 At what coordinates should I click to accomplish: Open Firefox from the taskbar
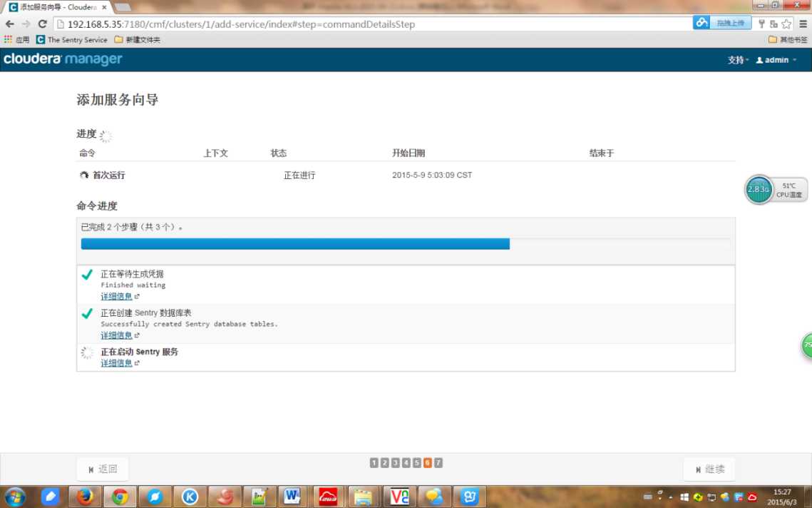tap(85, 497)
